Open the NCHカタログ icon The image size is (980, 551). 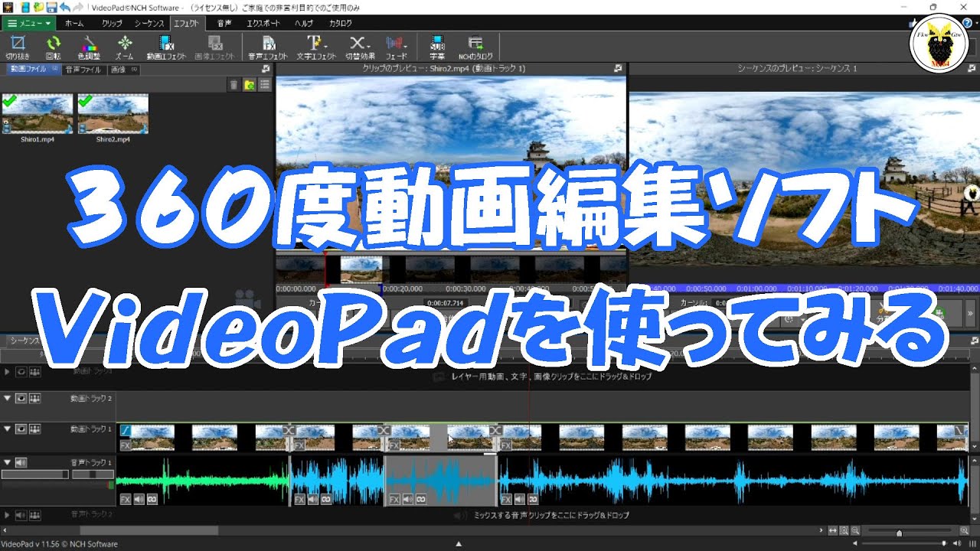475,44
